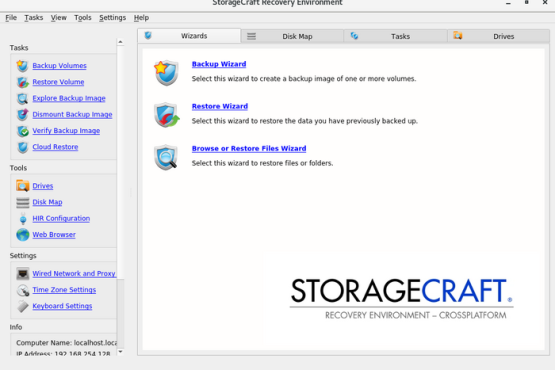Click the Wired Network and Proxy icon
The width and height of the screenshot is (555, 370).
pyautogui.click(x=22, y=274)
